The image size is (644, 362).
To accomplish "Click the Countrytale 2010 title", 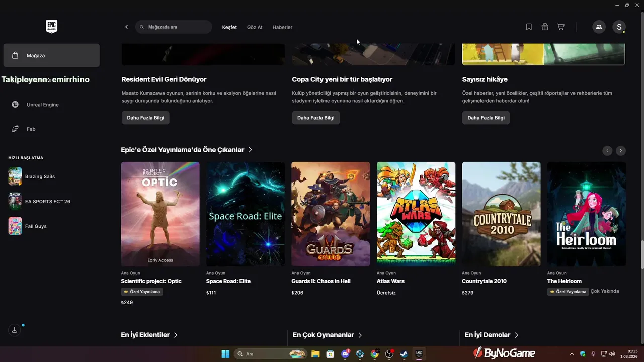I will 484,281.
